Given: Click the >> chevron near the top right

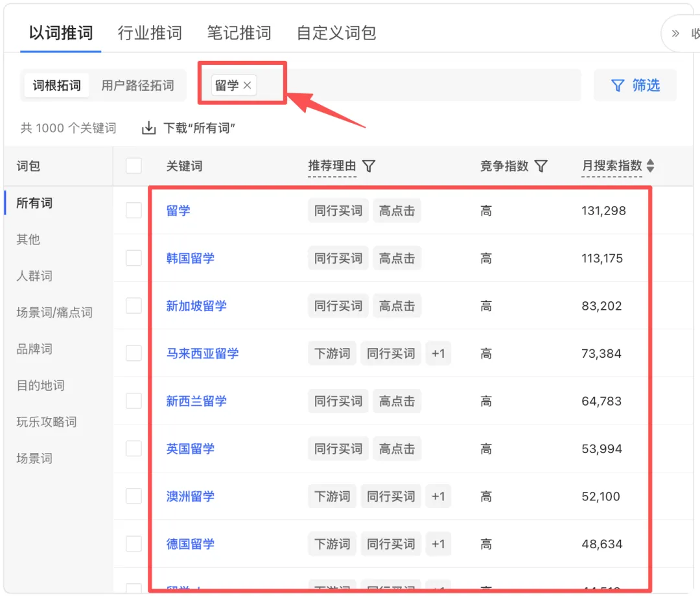Looking at the screenshot, I should [675, 33].
